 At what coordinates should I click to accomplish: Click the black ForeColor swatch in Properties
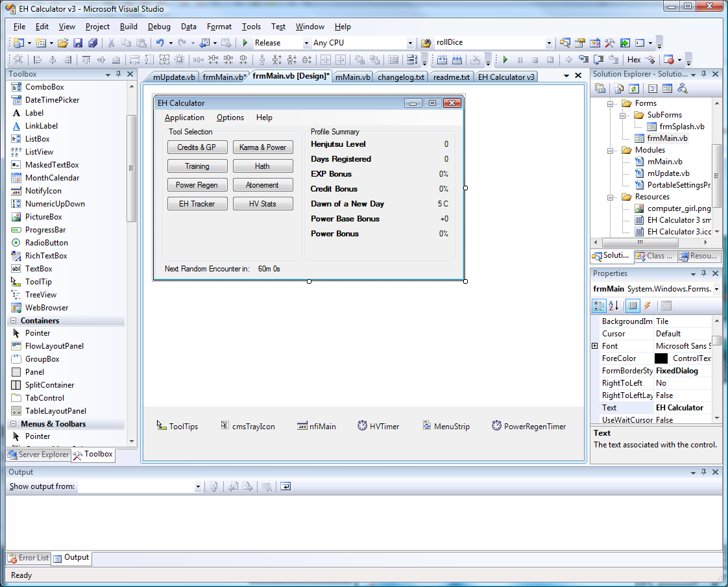tap(661, 358)
